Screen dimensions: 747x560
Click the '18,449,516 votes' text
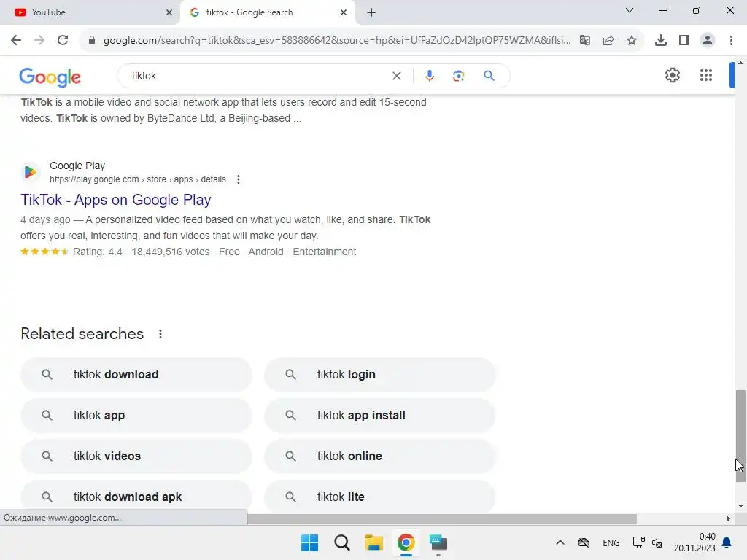coord(171,252)
